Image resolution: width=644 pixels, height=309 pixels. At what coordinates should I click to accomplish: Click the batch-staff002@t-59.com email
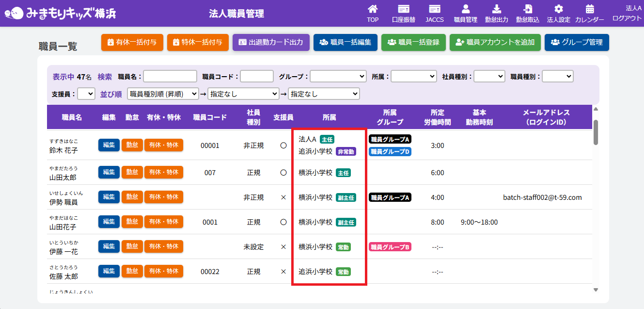pos(542,197)
